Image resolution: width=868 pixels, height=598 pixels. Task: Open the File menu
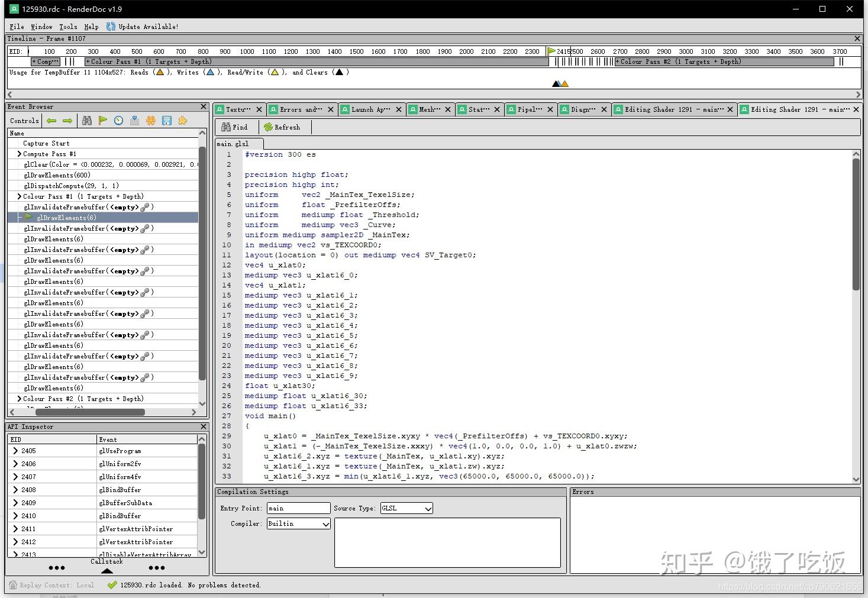[17, 27]
